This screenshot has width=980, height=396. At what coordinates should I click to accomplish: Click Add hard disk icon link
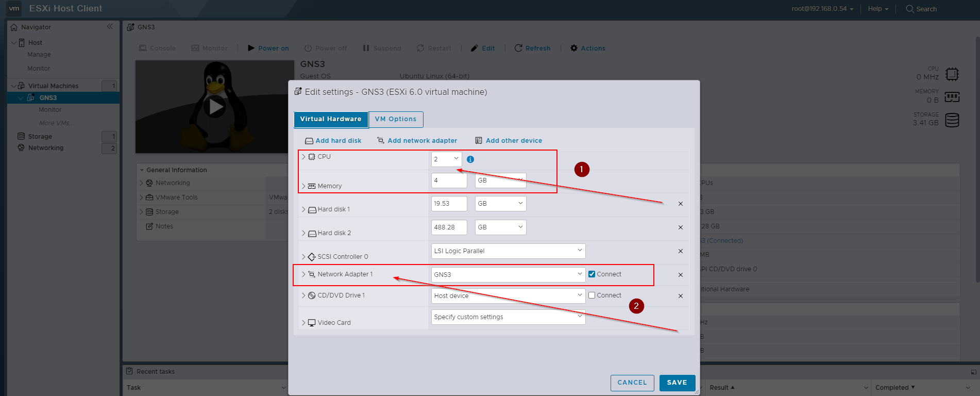[309, 141]
